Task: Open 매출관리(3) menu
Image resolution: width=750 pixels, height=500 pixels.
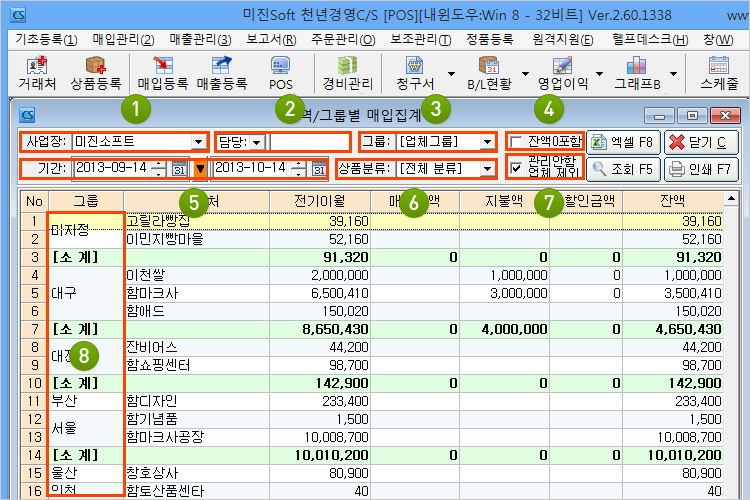Action: (200, 39)
